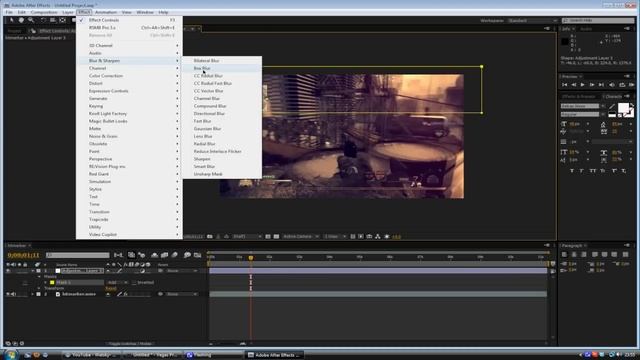The height and width of the screenshot is (360, 640).
Task: Click the orange Reset link under Transform
Action: [x=111, y=288]
